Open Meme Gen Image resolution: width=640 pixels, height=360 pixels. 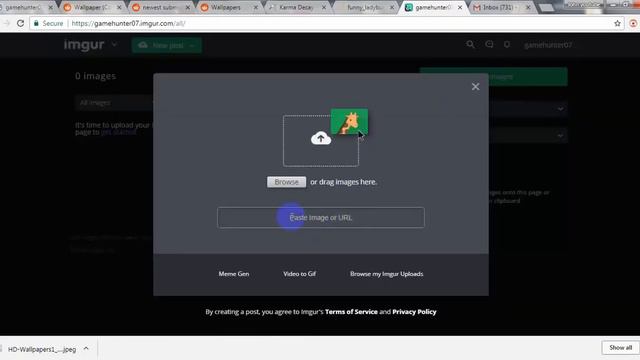click(x=234, y=274)
